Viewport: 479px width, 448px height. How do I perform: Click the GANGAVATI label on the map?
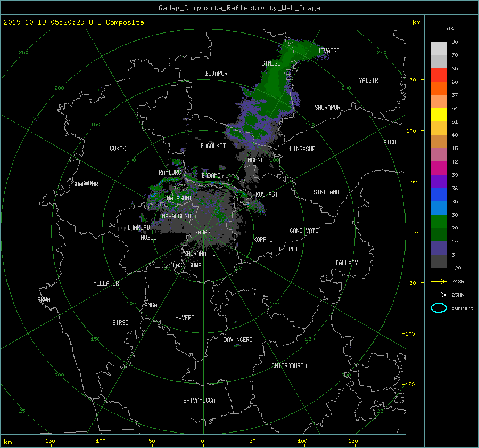click(304, 231)
